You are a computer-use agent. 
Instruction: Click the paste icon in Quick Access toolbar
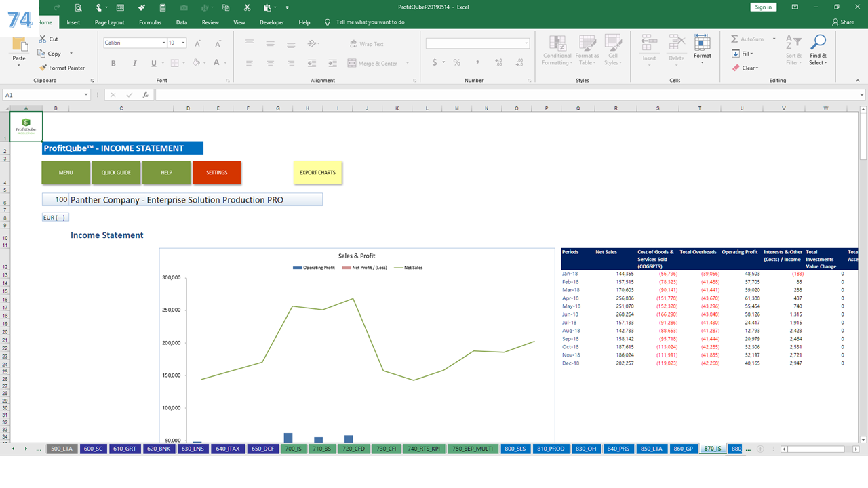tap(267, 7)
